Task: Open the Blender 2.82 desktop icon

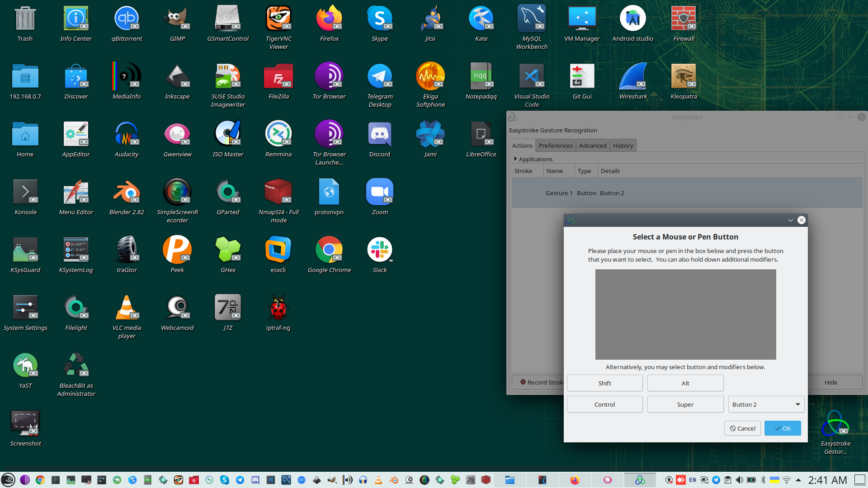Action: [127, 192]
